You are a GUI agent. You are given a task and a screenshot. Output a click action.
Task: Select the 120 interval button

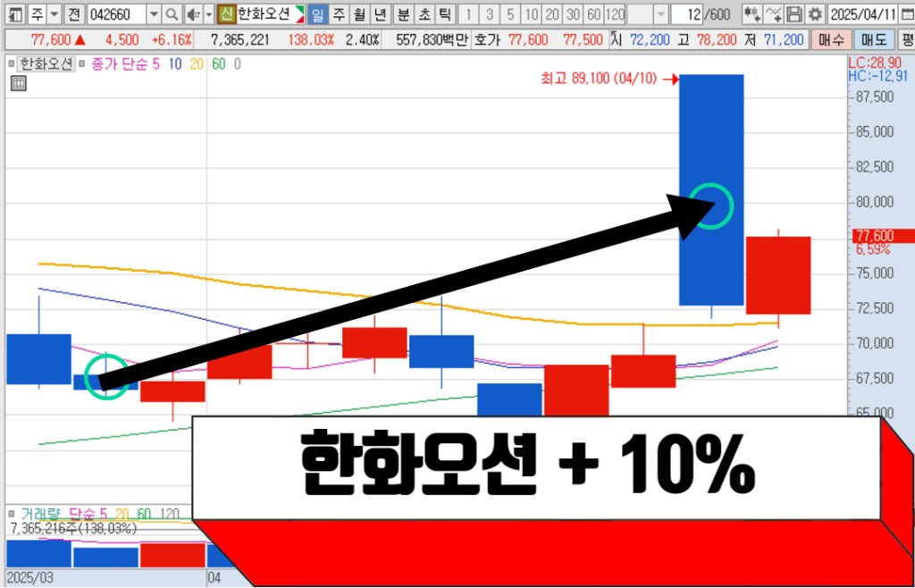615,14
